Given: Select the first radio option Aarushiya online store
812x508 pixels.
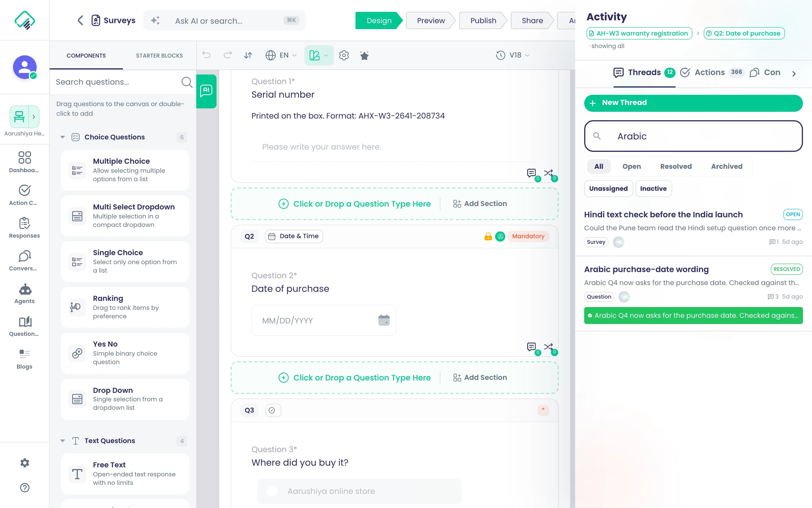Looking at the screenshot, I should point(272,491).
